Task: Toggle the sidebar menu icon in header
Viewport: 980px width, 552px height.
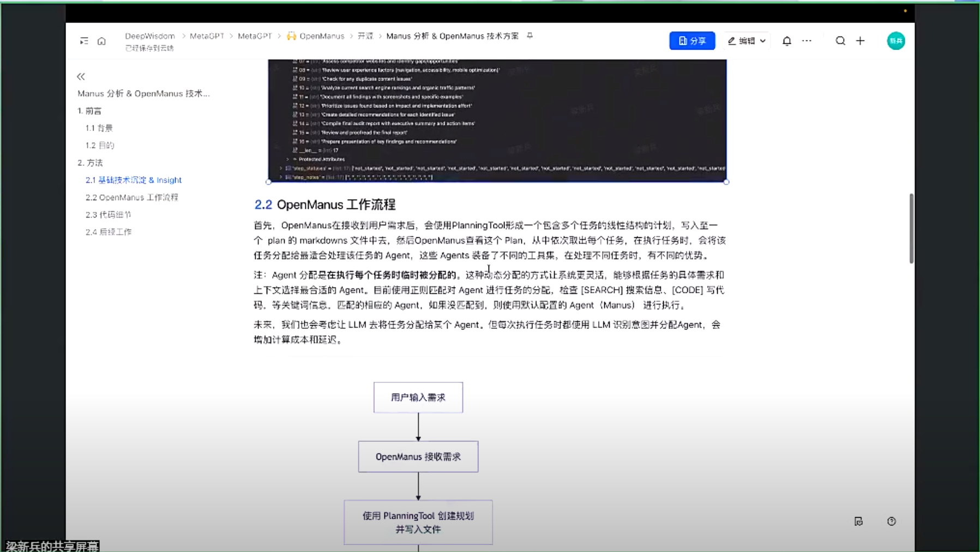Action: click(84, 41)
